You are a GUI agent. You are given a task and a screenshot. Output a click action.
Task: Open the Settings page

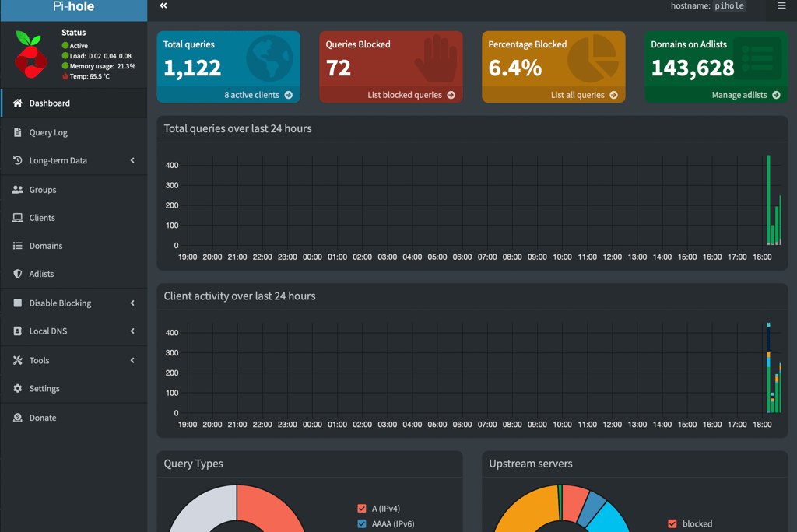coord(74,388)
